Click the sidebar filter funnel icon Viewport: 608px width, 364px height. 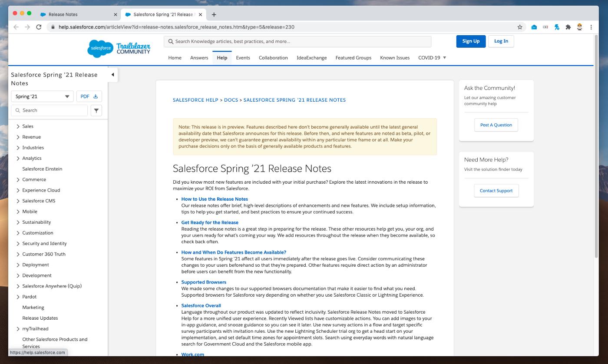(96, 110)
